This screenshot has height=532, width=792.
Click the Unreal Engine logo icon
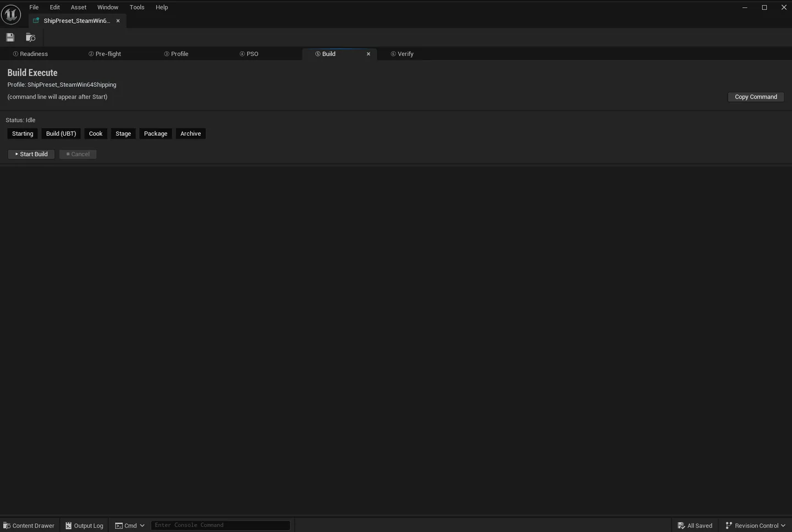pyautogui.click(x=11, y=14)
